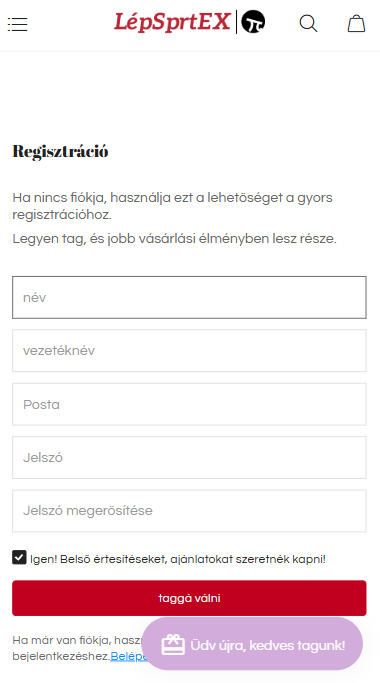Open the 'Üdv újra, kedves tagunk!' widget
This screenshot has height=683, width=380.
252,644
